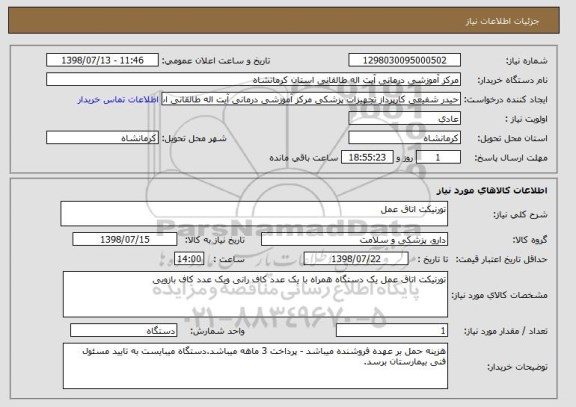Click the price validity date 1398/07/22
Image resolution: width=576 pixels, height=407 pixels.
(356, 259)
